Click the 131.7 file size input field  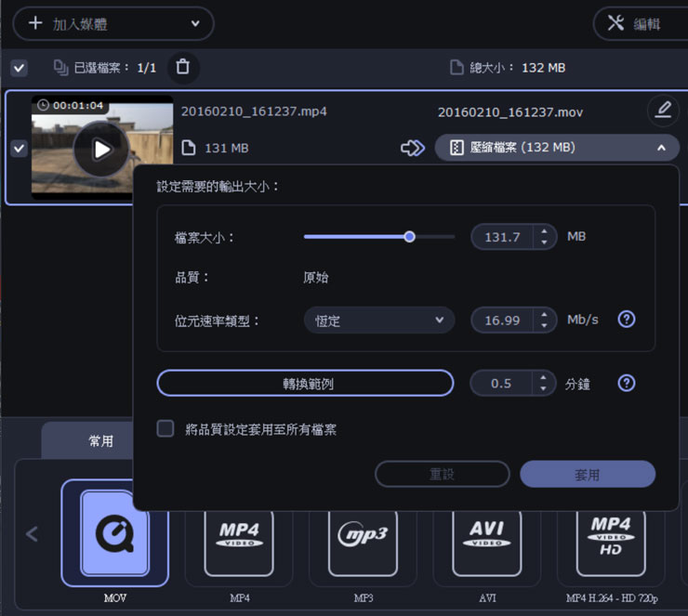pos(502,237)
